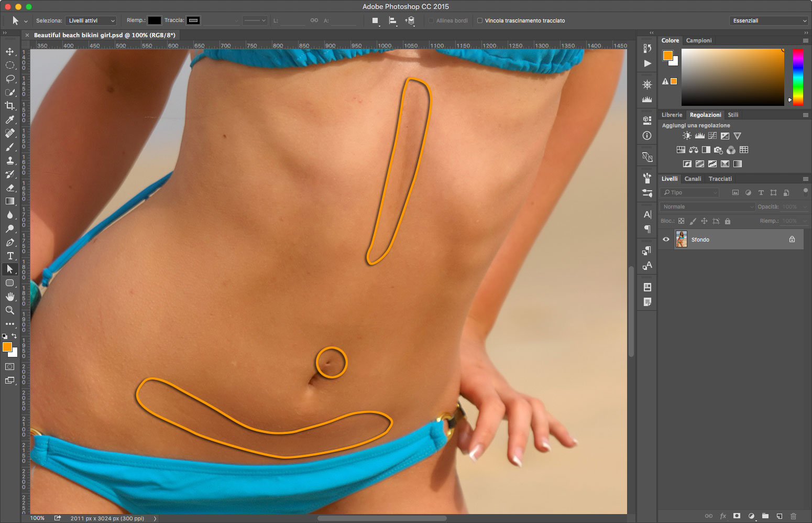The image size is (812, 523).
Task: Select the Rounded Rectangle shape tool
Action: point(9,283)
